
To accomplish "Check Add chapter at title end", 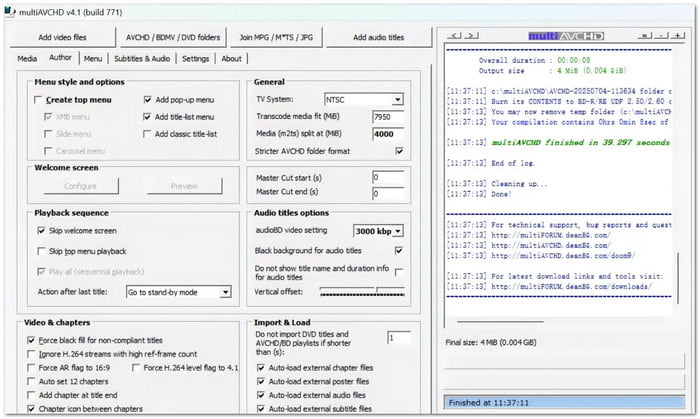I will (x=31, y=395).
